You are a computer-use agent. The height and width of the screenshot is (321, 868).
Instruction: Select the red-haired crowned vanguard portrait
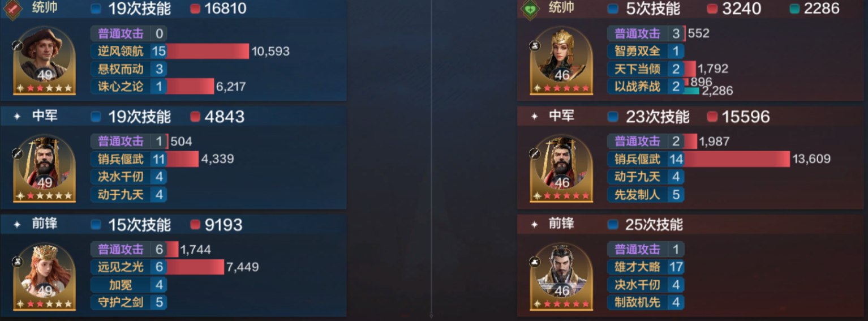point(45,276)
